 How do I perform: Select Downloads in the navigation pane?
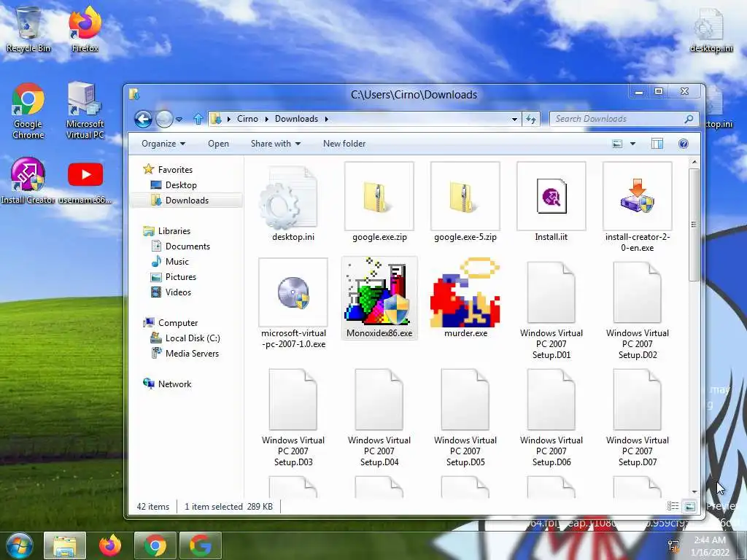[187, 201]
